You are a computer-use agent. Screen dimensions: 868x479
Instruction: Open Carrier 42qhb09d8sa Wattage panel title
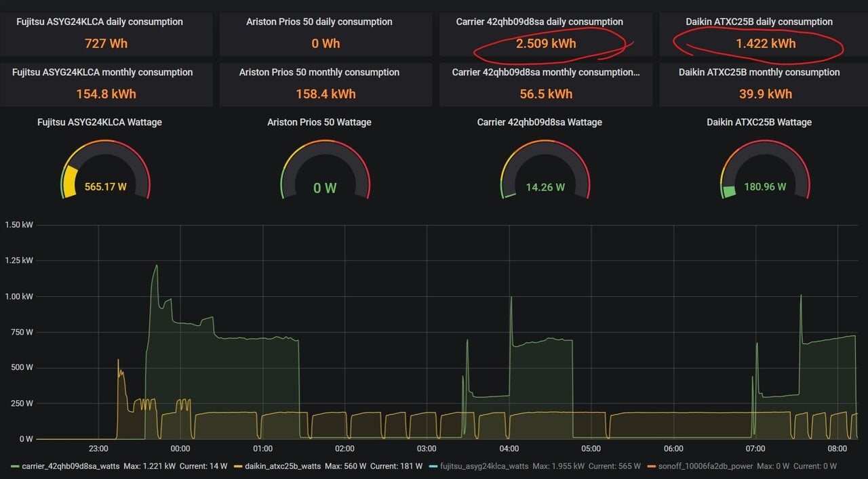click(x=540, y=122)
